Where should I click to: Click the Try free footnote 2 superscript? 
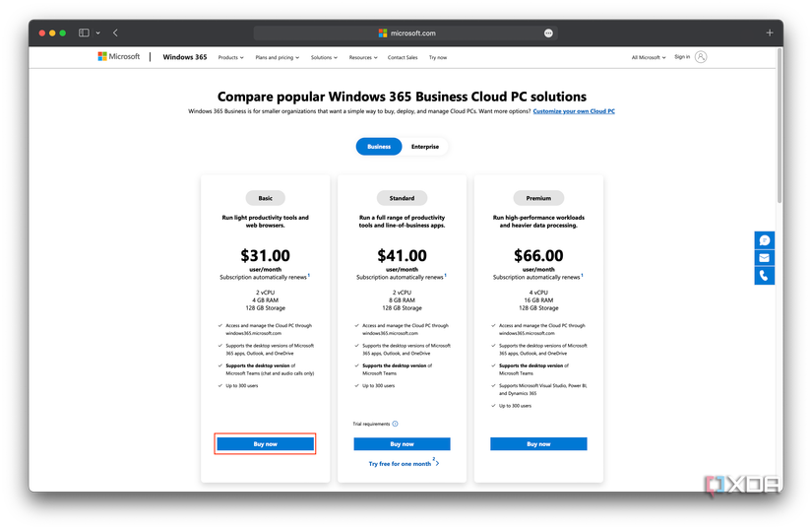pyautogui.click(x=434, y=459)
